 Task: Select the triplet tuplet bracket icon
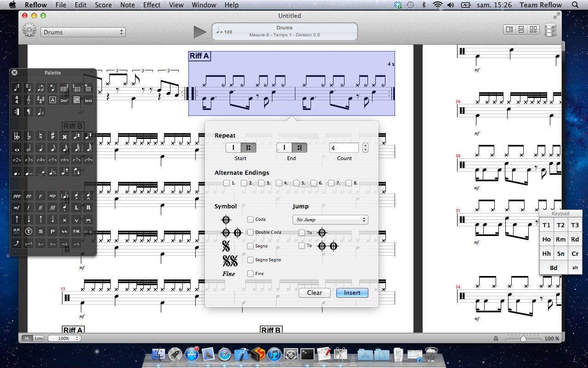(29, 160)
